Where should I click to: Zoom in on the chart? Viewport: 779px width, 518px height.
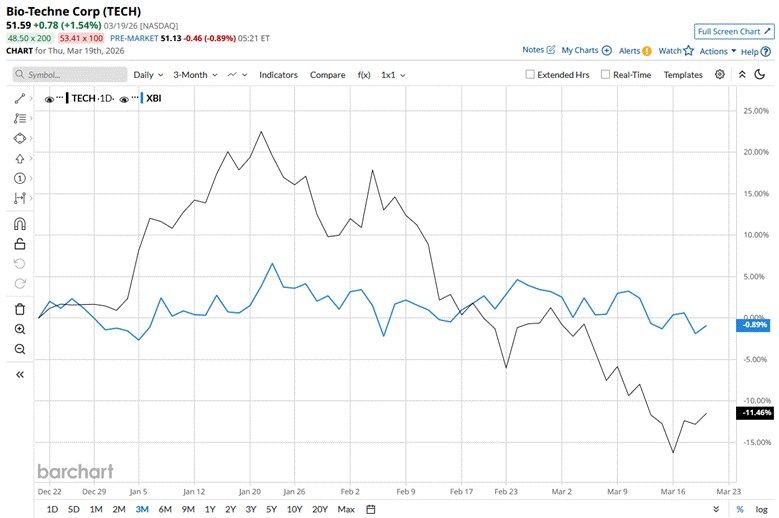point(19,329)
